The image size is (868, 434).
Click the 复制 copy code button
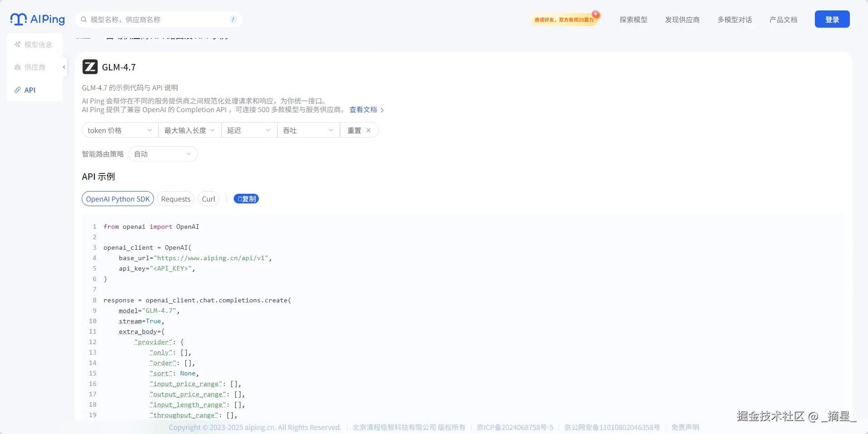(246, 199)
